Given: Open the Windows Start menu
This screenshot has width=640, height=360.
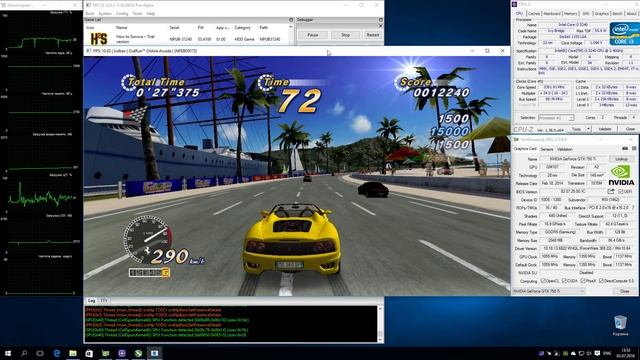Looking at the screenshot, I should click(8, 353).
